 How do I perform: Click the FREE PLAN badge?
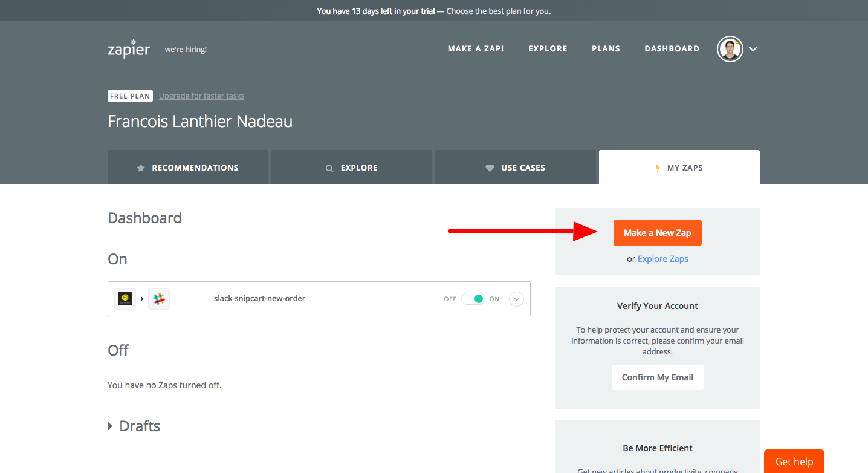130,96
